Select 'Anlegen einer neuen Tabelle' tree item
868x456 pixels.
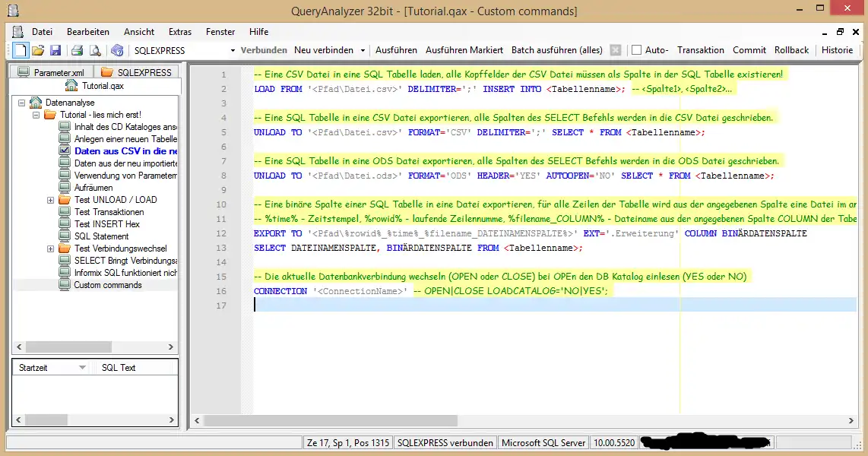[125, 139]
